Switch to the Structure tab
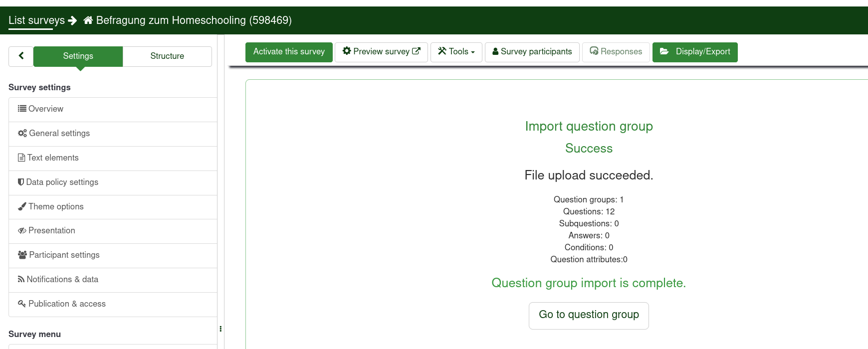The image size is (868, 349). coord(167,56)
